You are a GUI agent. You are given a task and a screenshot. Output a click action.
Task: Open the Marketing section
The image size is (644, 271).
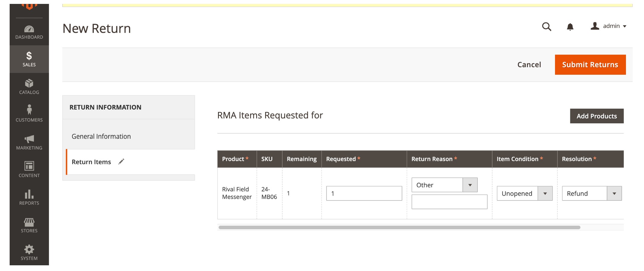pyautogui.click(x=29, y=142)
